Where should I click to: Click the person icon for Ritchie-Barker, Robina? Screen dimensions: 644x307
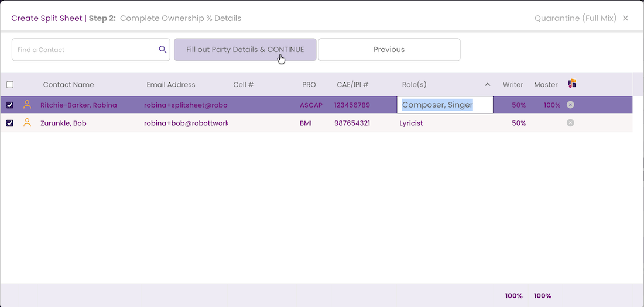click(x=27, y=105)
